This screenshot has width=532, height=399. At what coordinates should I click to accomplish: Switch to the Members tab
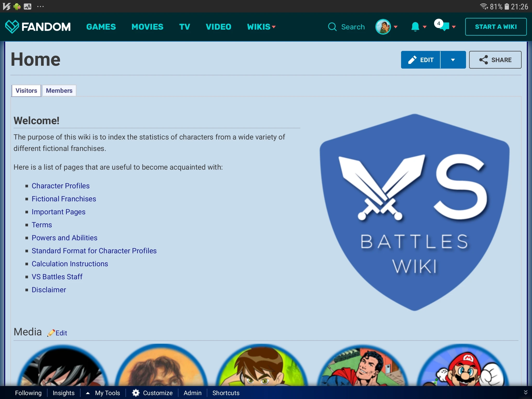59,91
